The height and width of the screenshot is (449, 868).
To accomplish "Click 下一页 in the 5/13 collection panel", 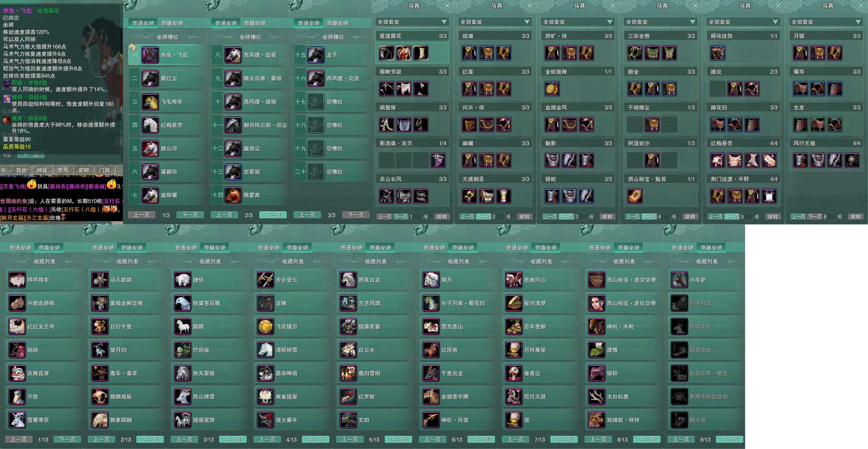I will click(x=398, y=440).
